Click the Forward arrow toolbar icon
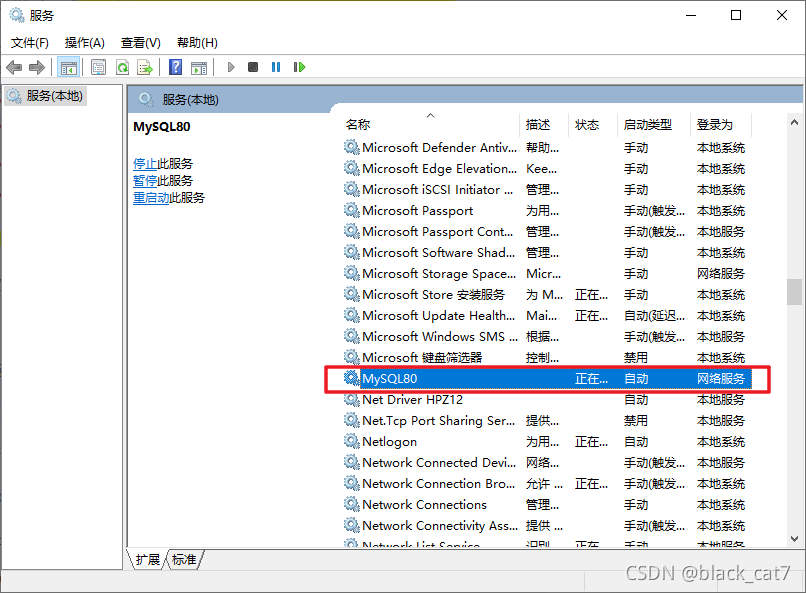 coord(37,67)
